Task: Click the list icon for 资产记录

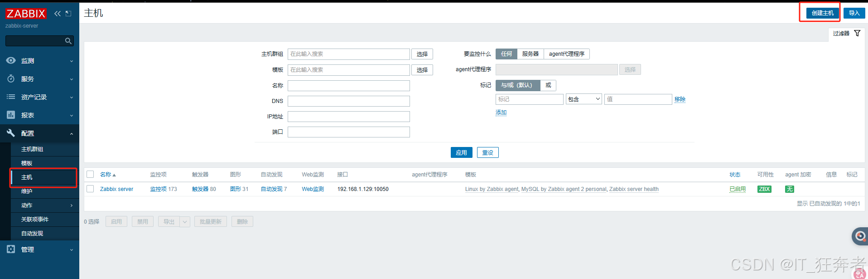Action: [x=11, y=97]
